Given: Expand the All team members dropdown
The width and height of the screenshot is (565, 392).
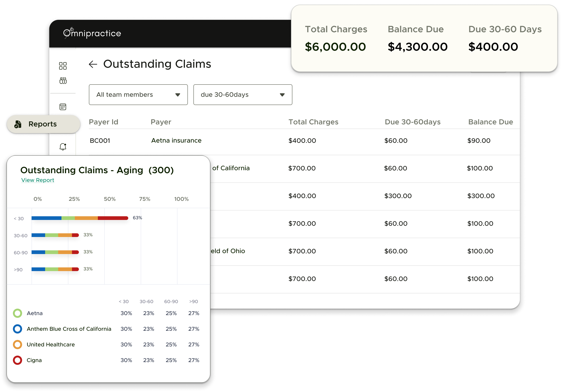Looking at the screenshot, I should point(138,95).
